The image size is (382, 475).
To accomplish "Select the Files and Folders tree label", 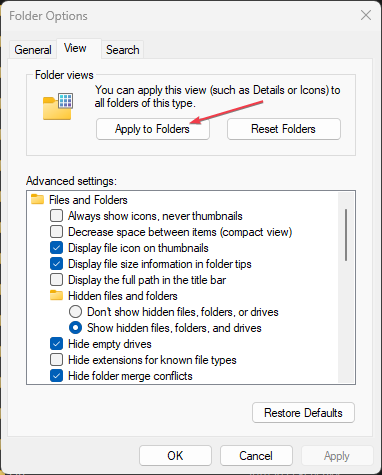I will [88, 200].
